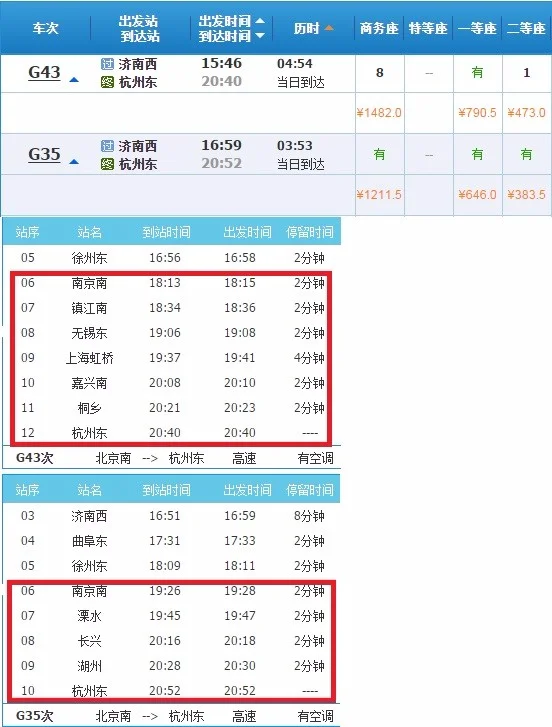This screenshot has width=552, height=727.
Task: Click G43 passing-station icon beside 济南西
Action: pos(107,64)
